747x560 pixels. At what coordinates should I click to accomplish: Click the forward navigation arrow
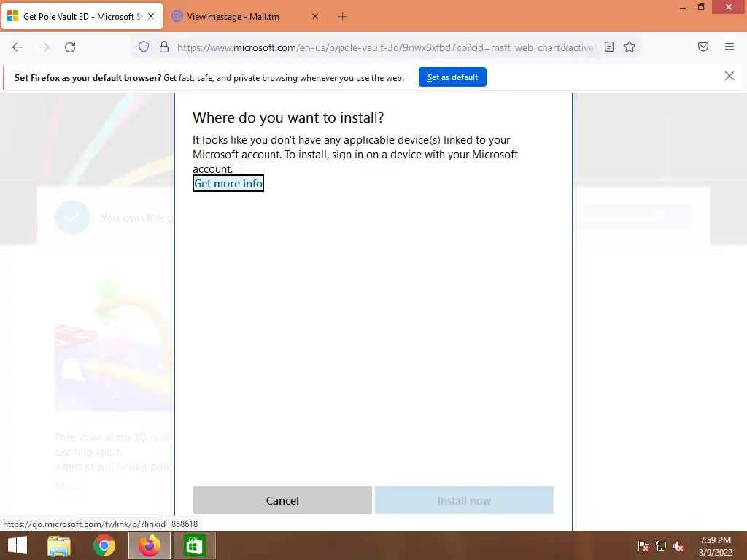coord(44,47)
